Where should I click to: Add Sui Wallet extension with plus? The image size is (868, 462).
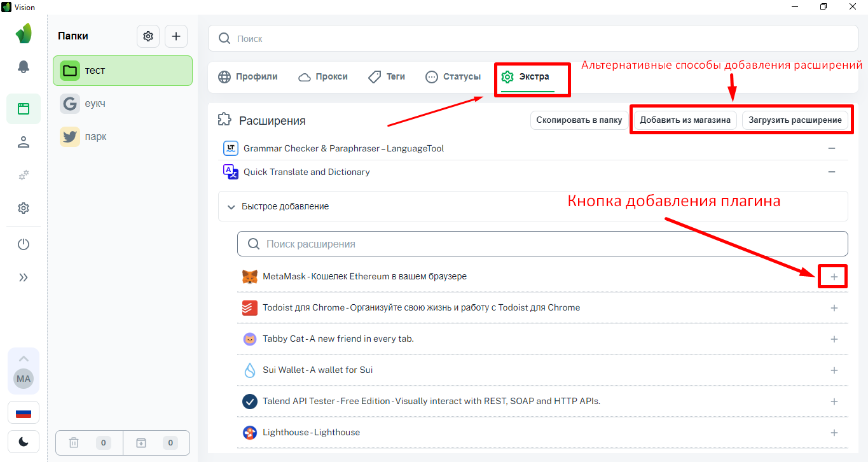(x=834, y=370)
